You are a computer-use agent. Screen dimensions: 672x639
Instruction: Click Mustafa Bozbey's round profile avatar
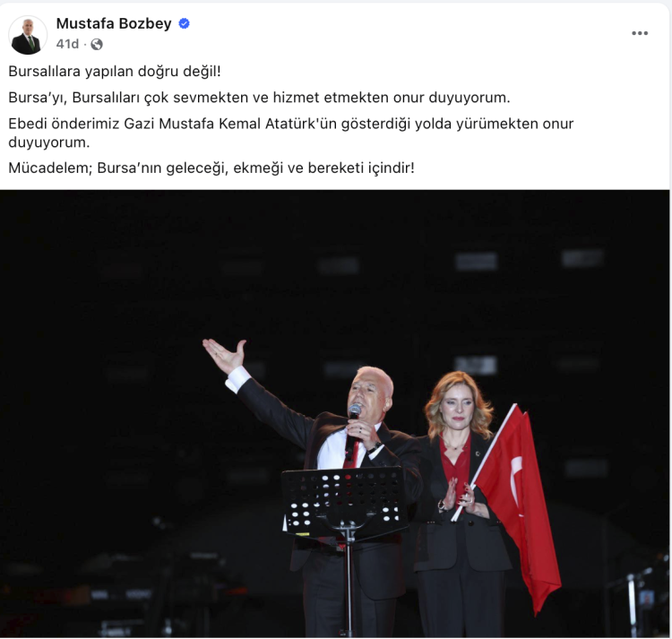28,35
